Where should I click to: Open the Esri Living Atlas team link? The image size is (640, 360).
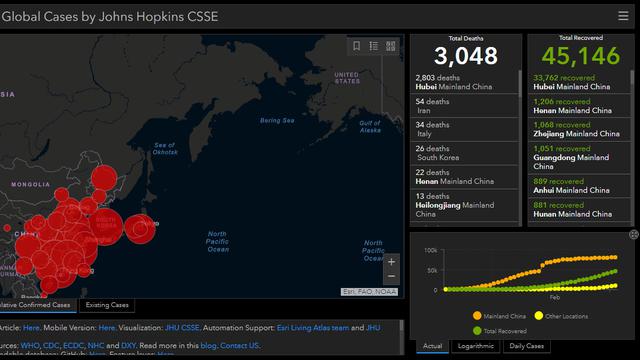click(313, 328)
